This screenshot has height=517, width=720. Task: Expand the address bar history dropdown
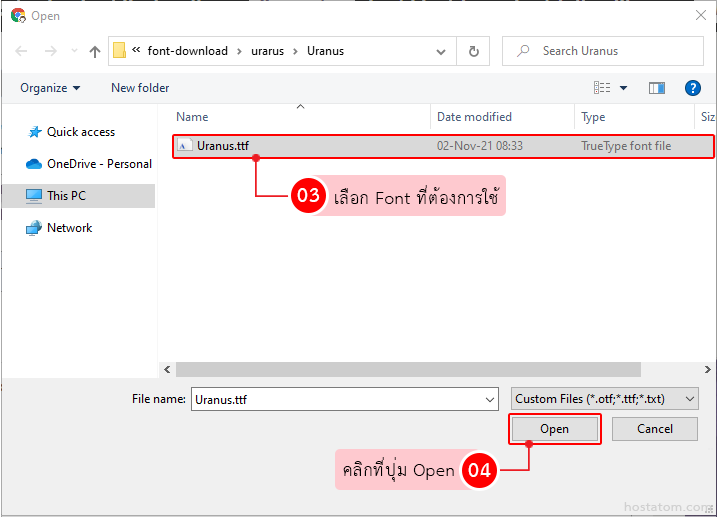(x=441, y=51)
